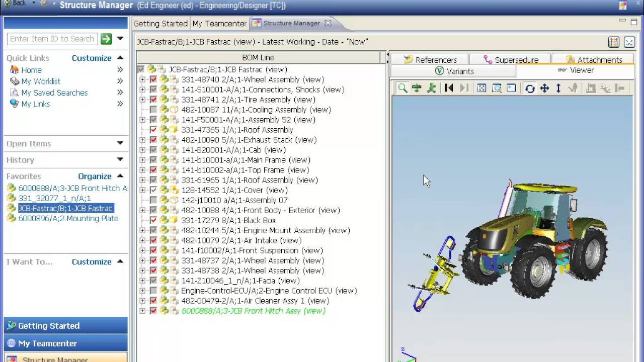Expand the Top Frame tree node
Screen dimensions: 644x362
(142, 170)
